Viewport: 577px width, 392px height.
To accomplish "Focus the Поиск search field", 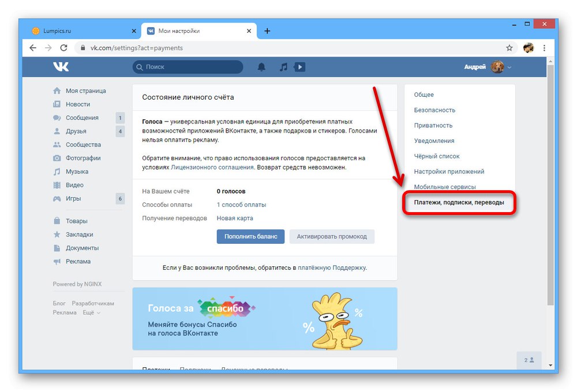I will point(188,67).
